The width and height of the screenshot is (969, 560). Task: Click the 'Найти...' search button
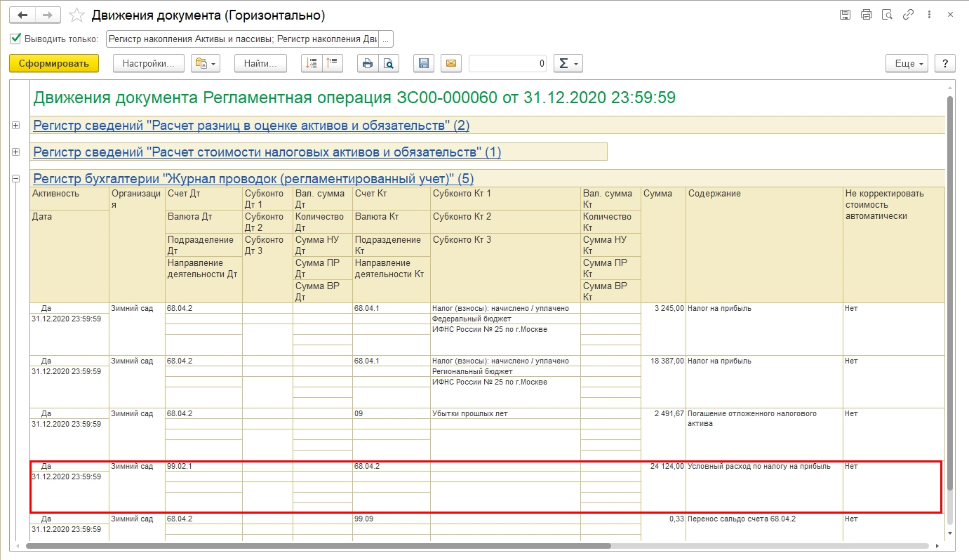[x=260, y=64]
